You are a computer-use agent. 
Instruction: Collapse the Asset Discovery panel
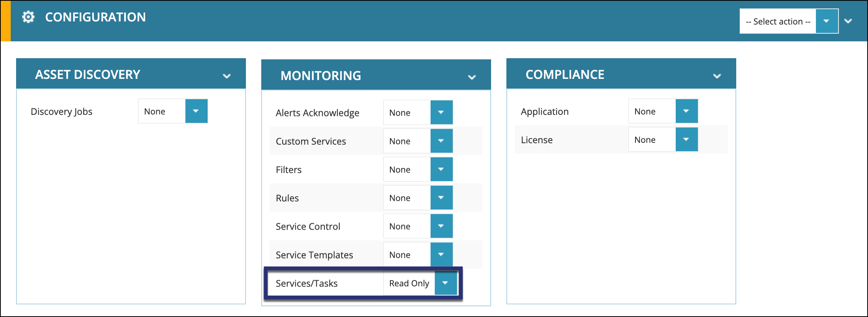[x=227, y=76]
